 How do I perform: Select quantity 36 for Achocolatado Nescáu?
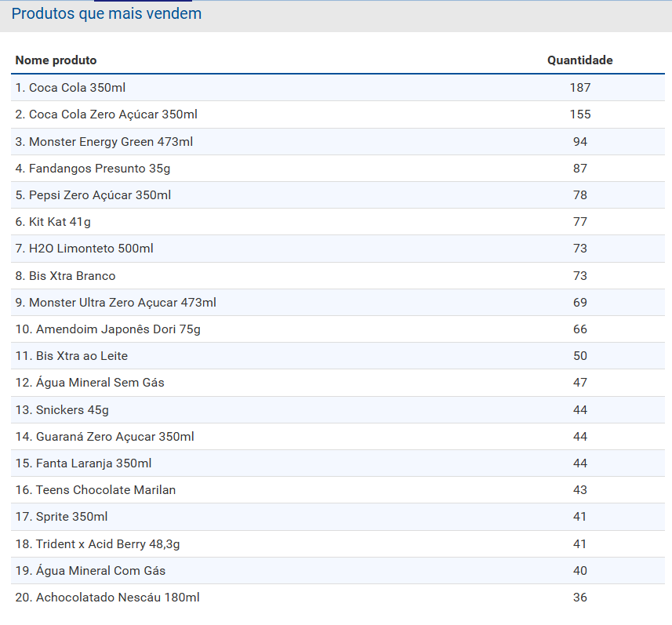click(x=580, y=598)
